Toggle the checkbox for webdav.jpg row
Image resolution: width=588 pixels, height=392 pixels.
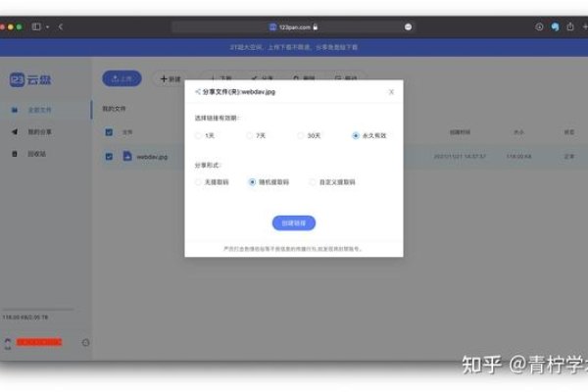coord(109,157)
